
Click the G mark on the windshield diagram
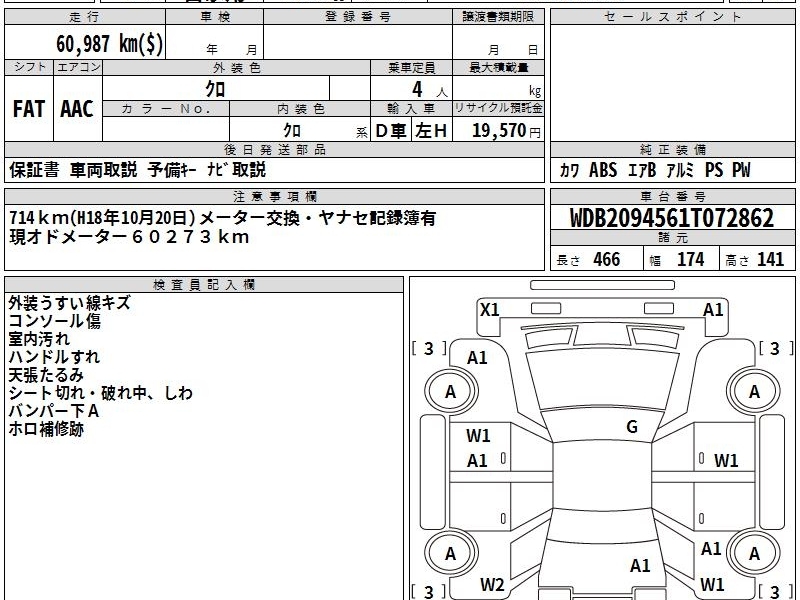pos(632,427)
